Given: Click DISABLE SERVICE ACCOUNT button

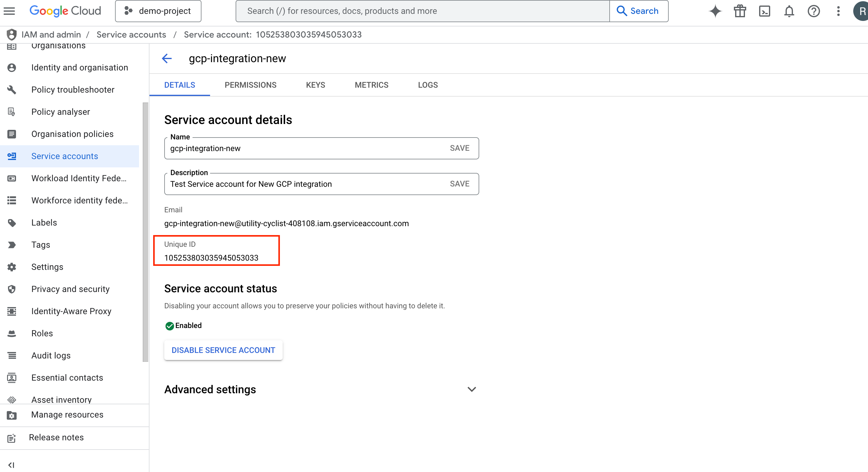Looking at the screenshot, I should (x=223, y=350).
